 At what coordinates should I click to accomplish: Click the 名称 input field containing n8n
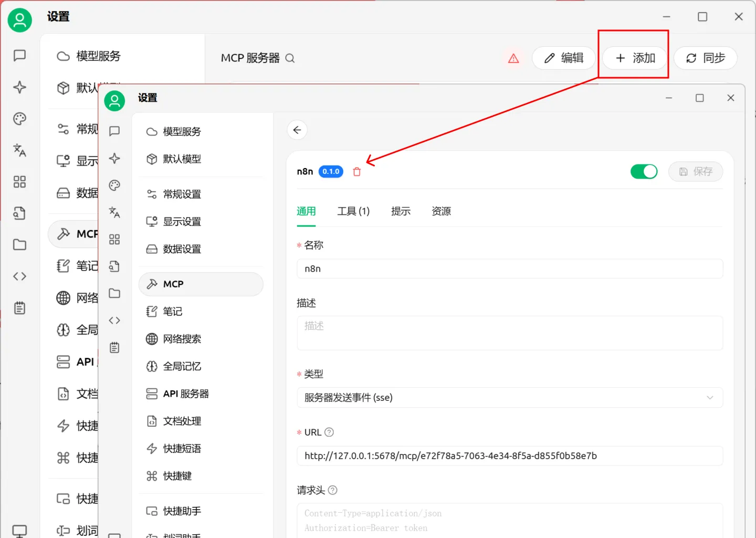[x=509, y=269]
